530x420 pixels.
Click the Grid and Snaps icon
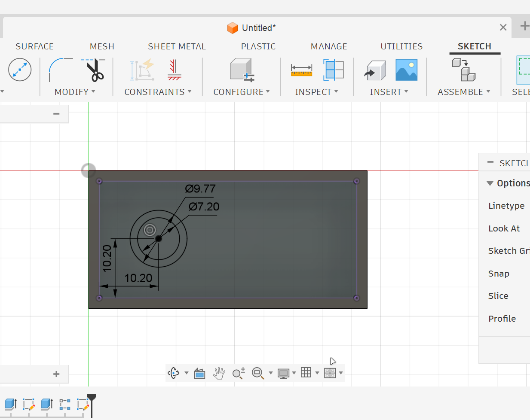click(306, 373)
